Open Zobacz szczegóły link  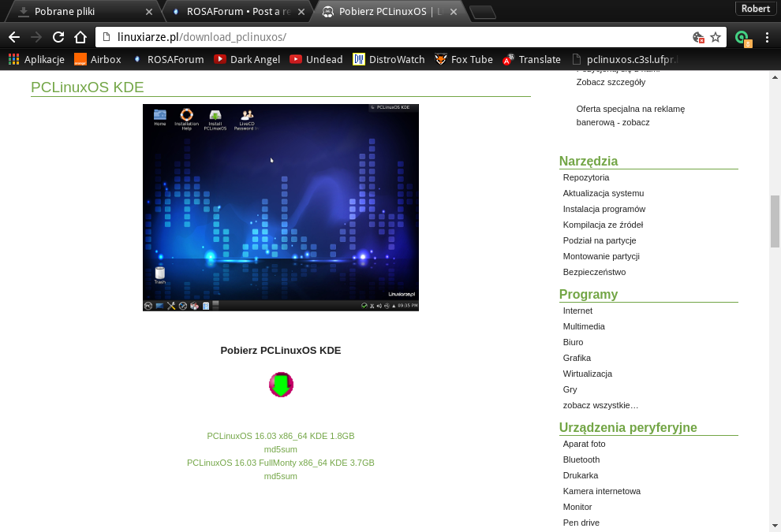(x=611, y=82)
